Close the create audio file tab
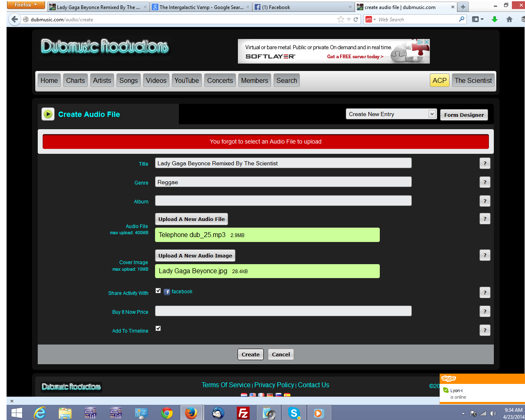The height and width of the screenshot is (420, 525). pyautogui.click(x=453, y=7)
